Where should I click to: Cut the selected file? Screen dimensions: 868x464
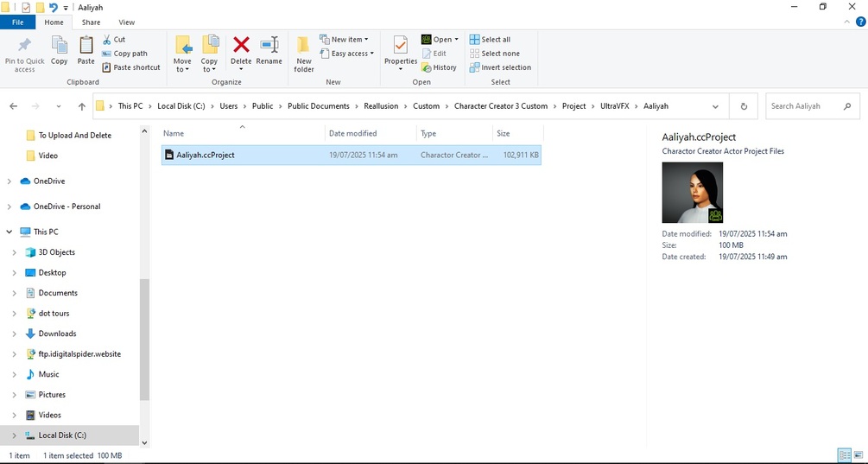click(x=114, y=39)
